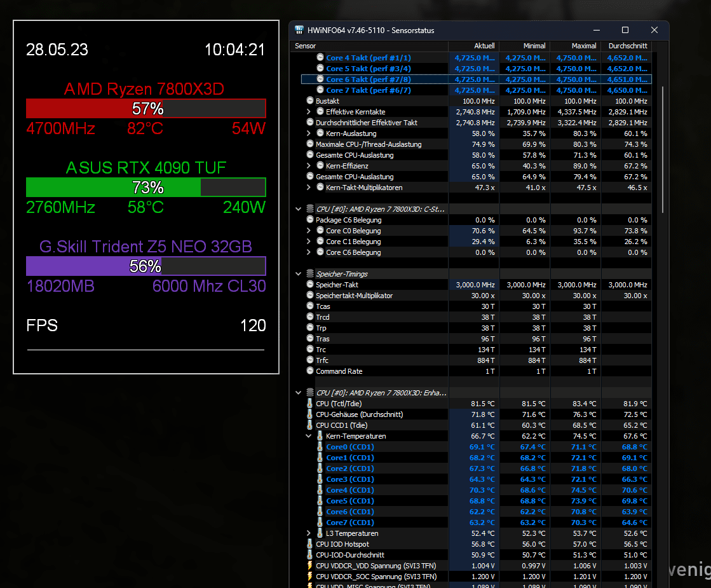Click chip icon of Speicher-Timings group
The image size is (711, 588).
click(310, 273)
